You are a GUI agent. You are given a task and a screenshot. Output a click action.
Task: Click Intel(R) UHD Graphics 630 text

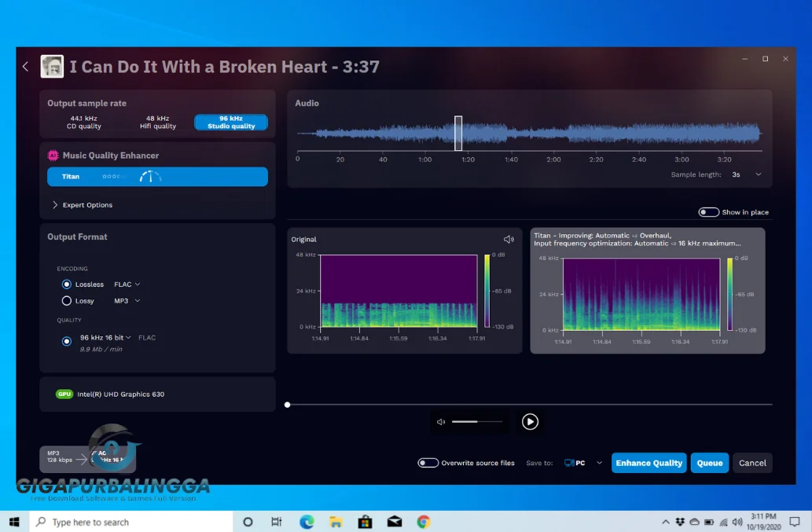coord(121,394)
